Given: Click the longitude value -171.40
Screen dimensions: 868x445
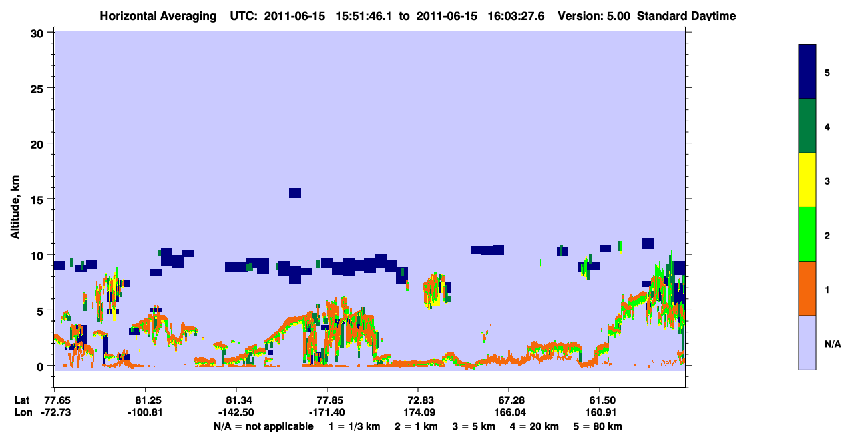Looking at the screenshot, I should 327,412.
